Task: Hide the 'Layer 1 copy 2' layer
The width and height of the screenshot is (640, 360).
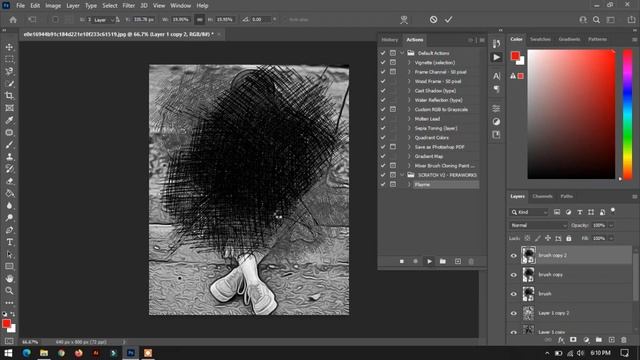Action: click(514, 313)
